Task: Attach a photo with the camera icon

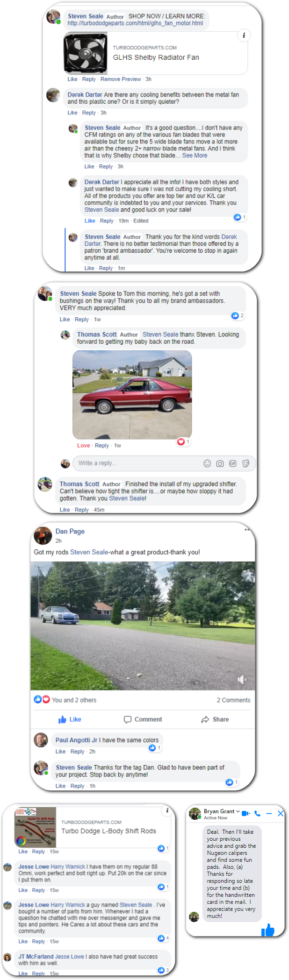Action: 220,463
